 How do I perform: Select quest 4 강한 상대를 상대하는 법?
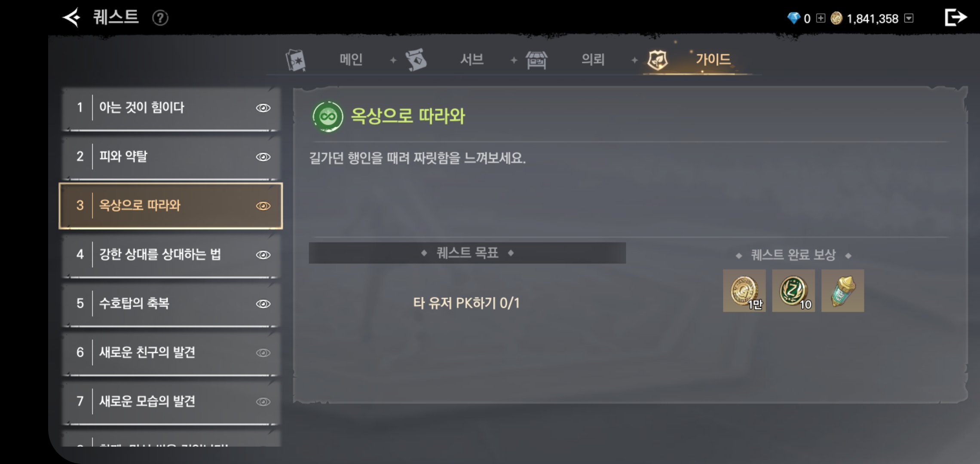(171, 255)
